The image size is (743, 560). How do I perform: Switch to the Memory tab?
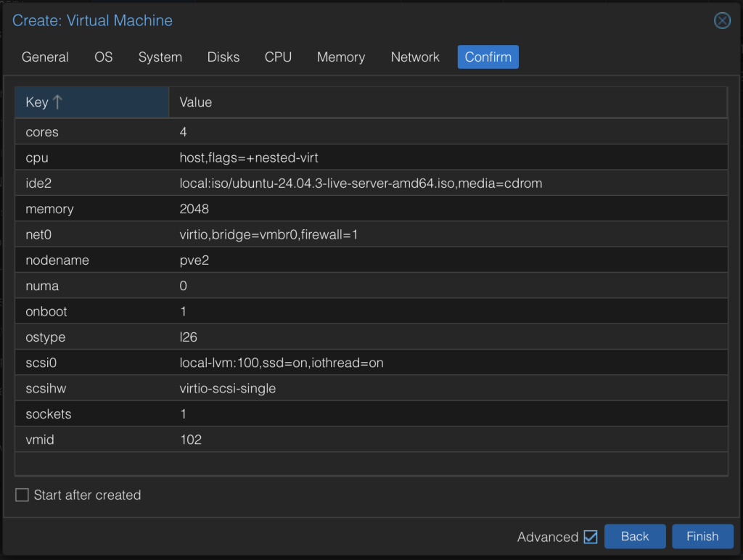pos(341,57)
